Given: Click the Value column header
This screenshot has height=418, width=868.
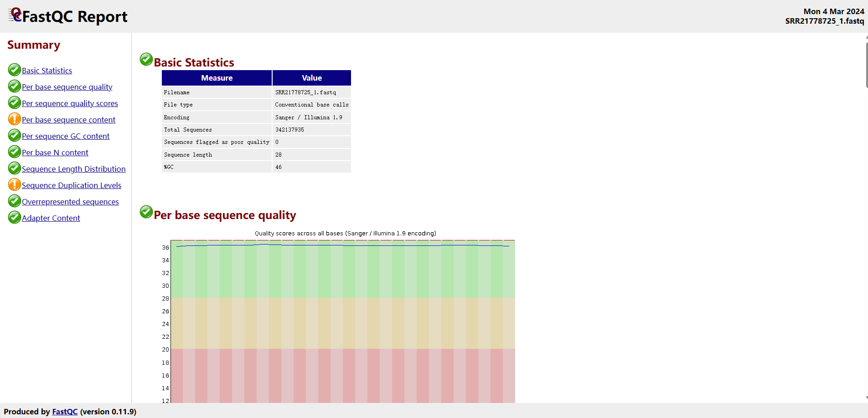Looking at the screenshot, I should [312, 78].
